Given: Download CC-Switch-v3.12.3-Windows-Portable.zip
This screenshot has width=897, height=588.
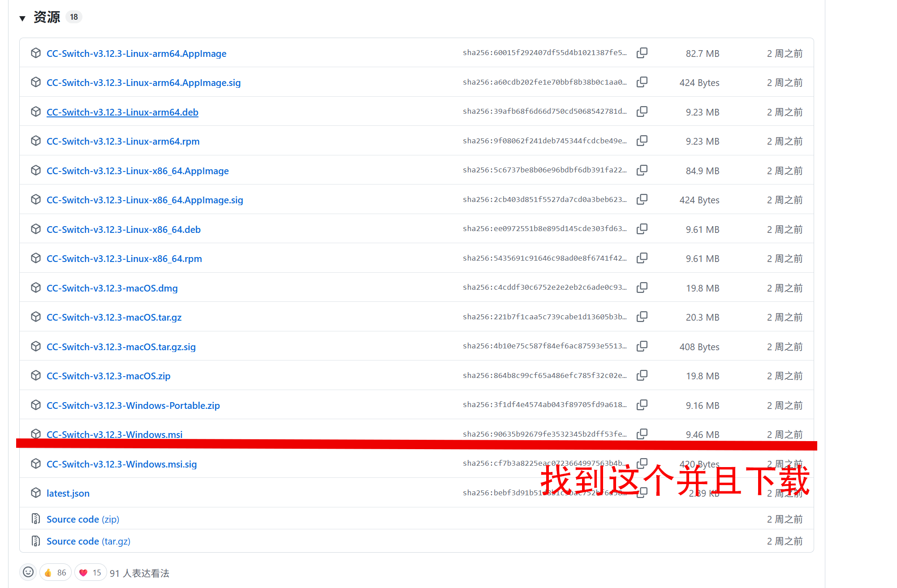Looking at the screenshot, I should tap(133, 405).
